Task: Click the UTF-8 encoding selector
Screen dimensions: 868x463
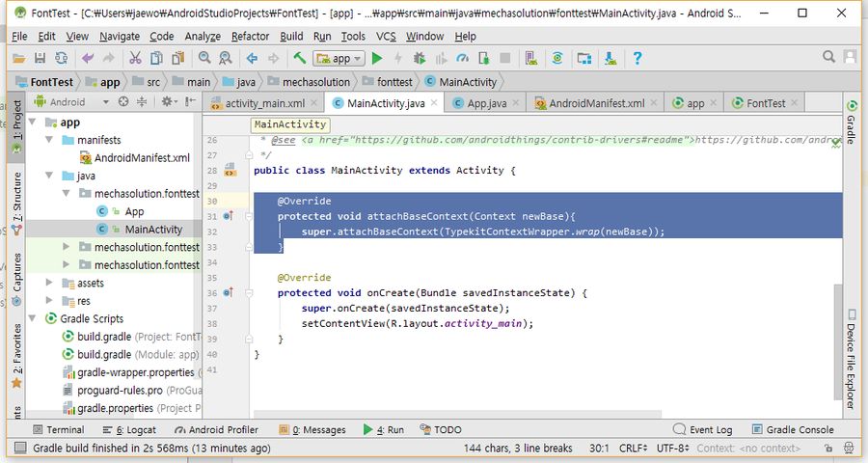Action: pyautogui.click(x=672, y=448)
